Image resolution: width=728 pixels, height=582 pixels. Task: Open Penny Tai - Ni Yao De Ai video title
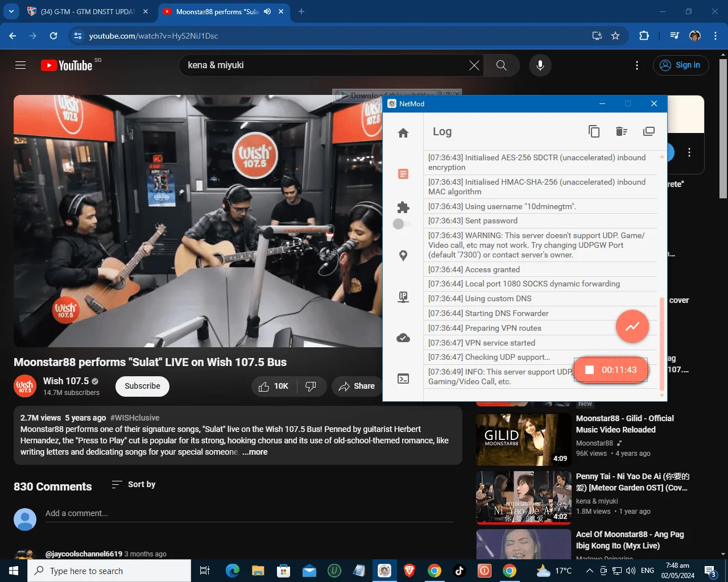632,482
